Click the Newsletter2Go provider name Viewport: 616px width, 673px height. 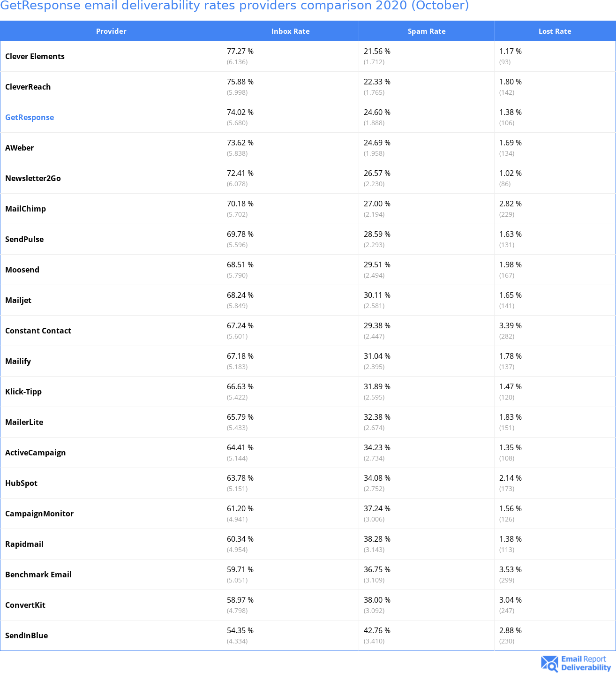33,178
